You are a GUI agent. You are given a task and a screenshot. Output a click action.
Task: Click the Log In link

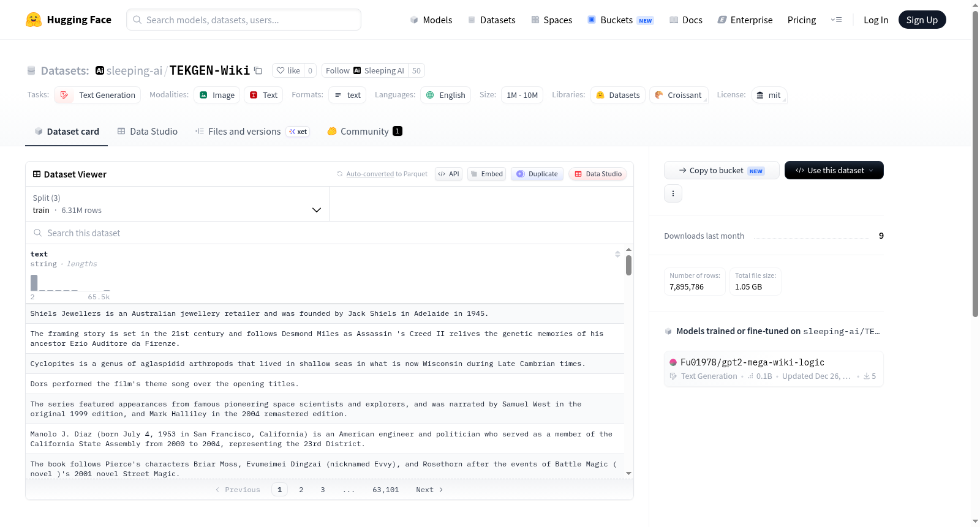(876, 20)
